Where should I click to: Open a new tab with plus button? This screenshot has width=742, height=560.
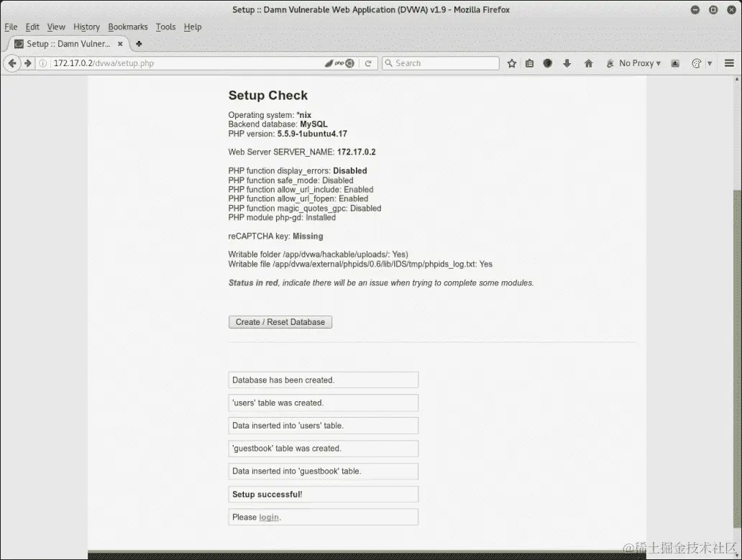pos(139,44)
